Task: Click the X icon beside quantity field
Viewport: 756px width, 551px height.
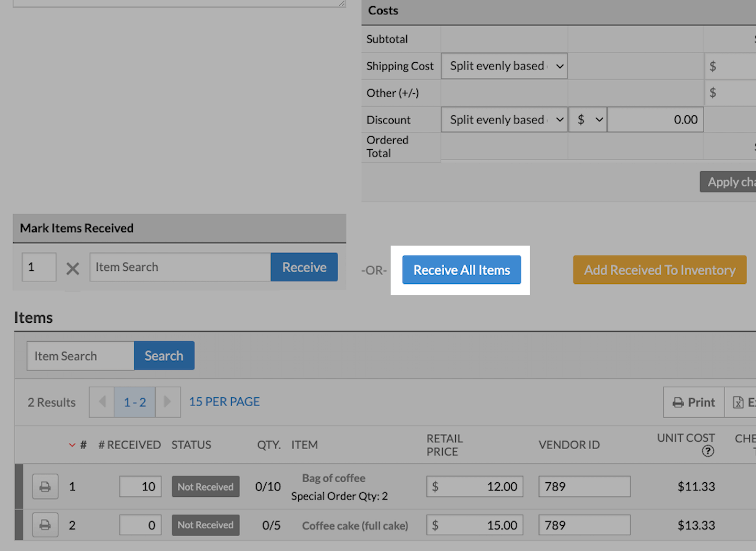Action: (73, 269)
